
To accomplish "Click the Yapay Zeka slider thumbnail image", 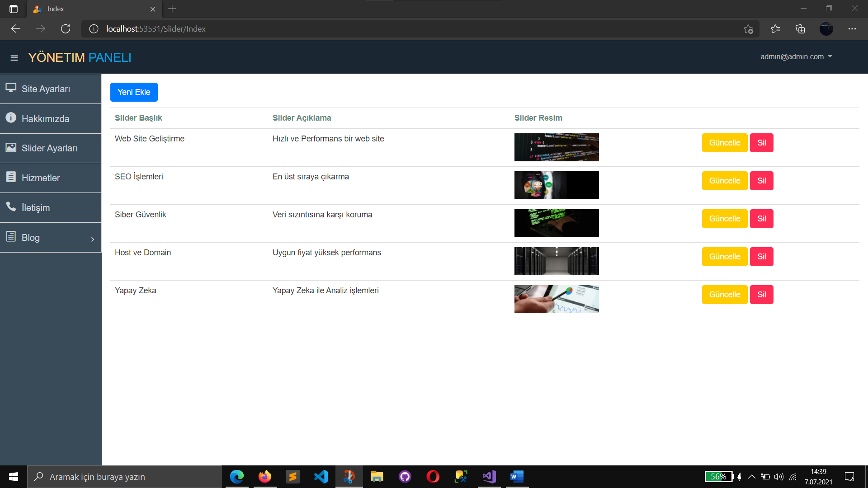I will pyautogui.click(x=557, y=299).
